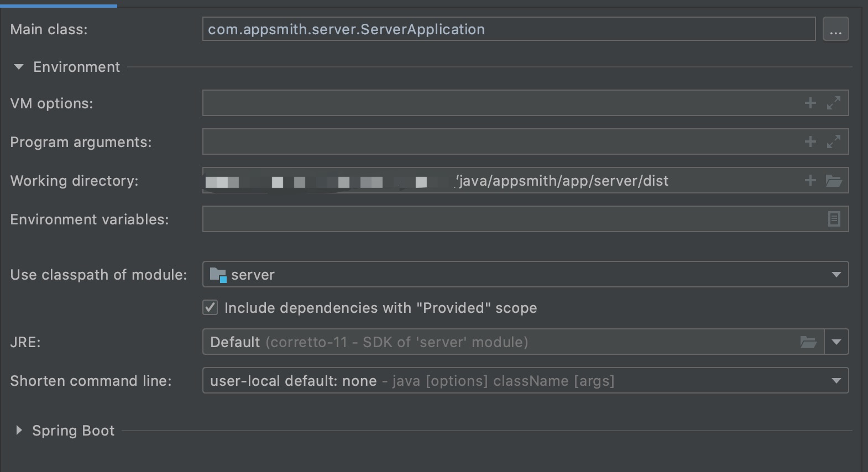
Task: Collapse the Environment section
Action: tap(19, 67)
